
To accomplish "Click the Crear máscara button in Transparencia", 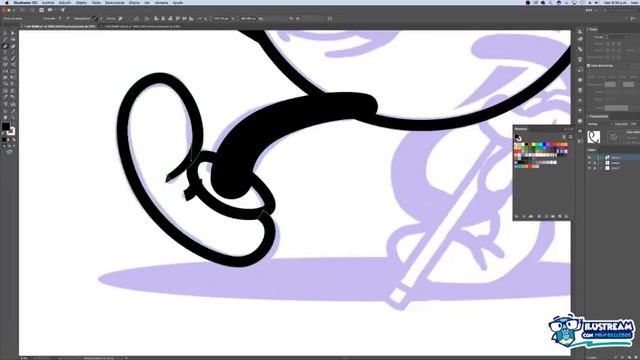I will 633,132.
